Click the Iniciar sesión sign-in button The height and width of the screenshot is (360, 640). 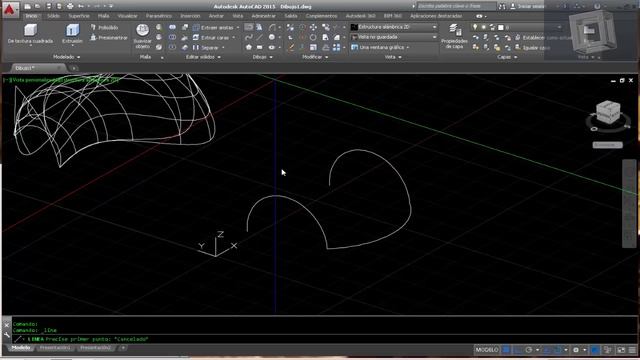(527, 6)
